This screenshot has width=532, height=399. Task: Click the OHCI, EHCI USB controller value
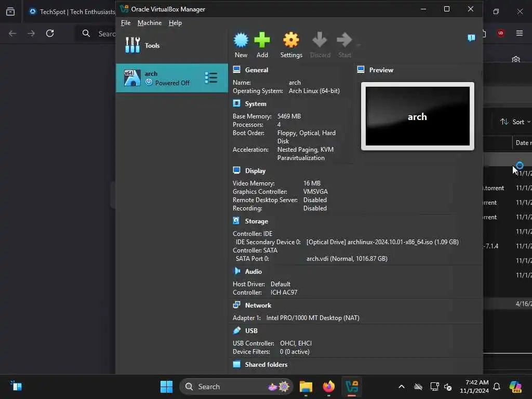[296, 343]
